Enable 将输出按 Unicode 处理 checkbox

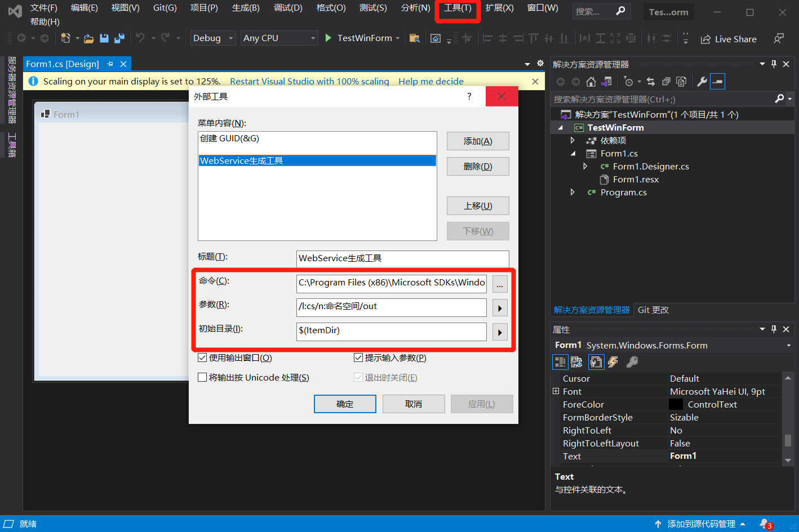[202, 378]
